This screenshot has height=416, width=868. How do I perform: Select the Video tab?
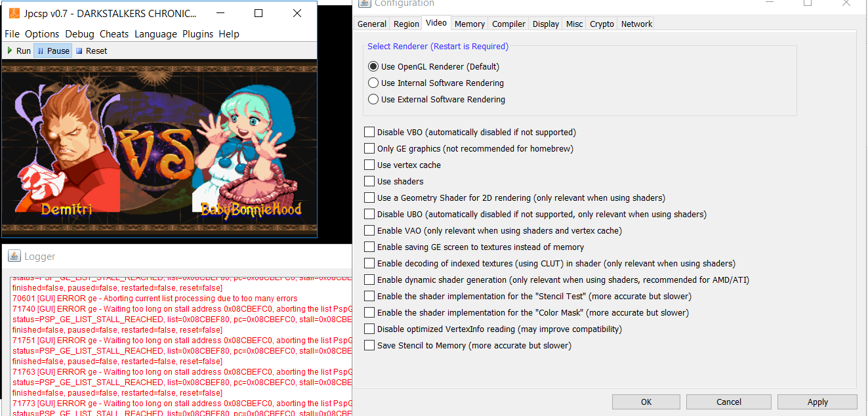coord(436,23)
